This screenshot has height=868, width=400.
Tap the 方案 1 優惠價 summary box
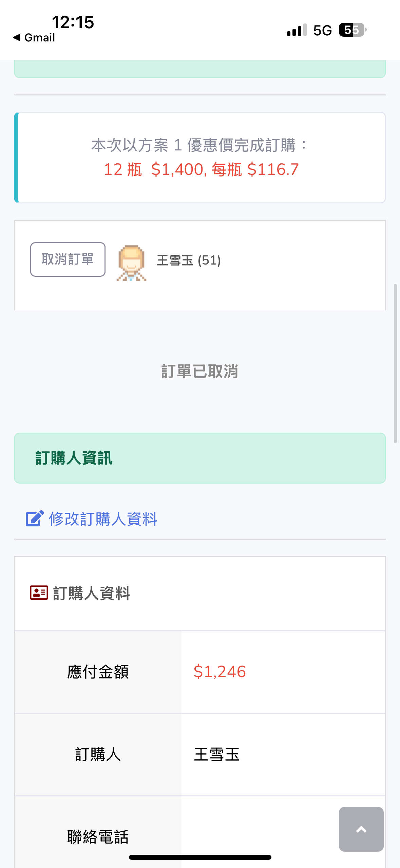(200, 158)
